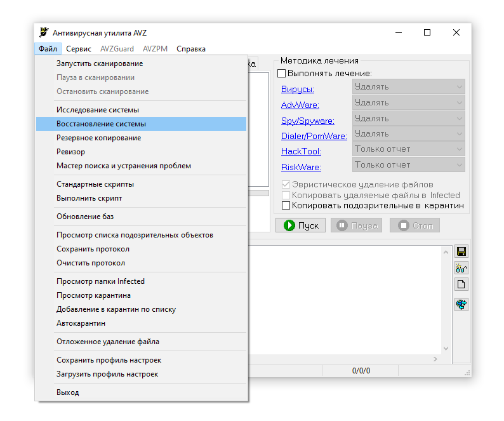
Task: Choose Автокарантин menu item
Action: [x=141, y=323]
